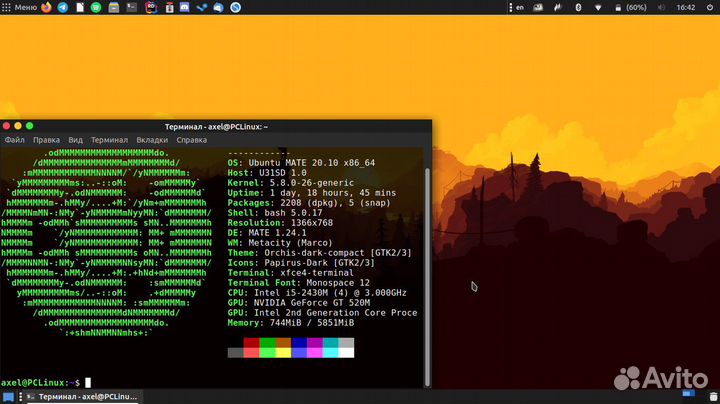Switch the 'en' keyboard layout indicator

[x=519, y=7]
